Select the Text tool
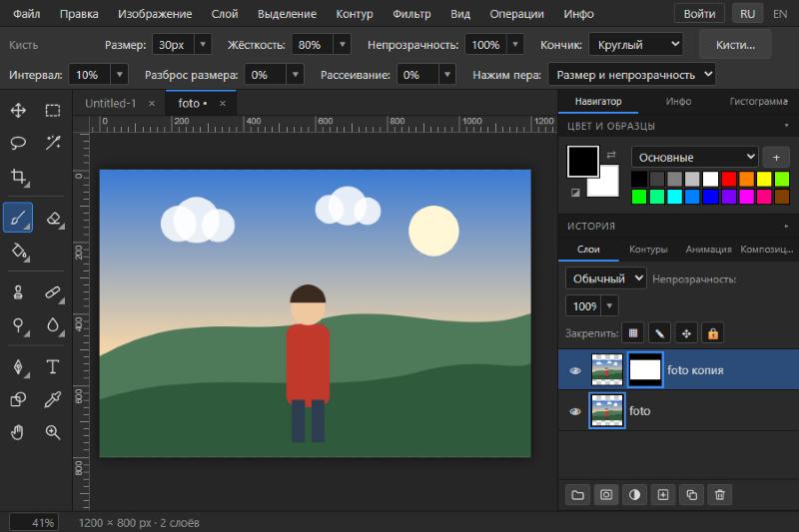 coord(53,366)
